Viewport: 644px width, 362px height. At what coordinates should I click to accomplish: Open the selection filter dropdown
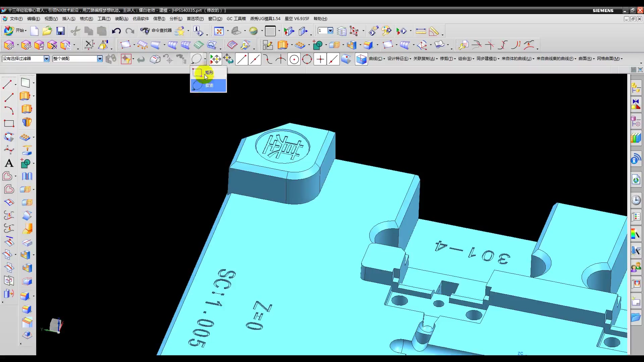coord(46,59)
